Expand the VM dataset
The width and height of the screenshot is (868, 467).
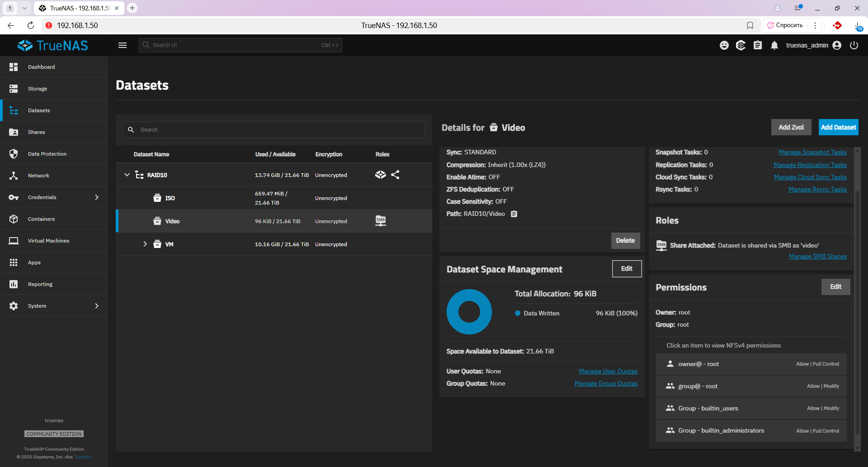pyautogui.click(x=145, y=244)
